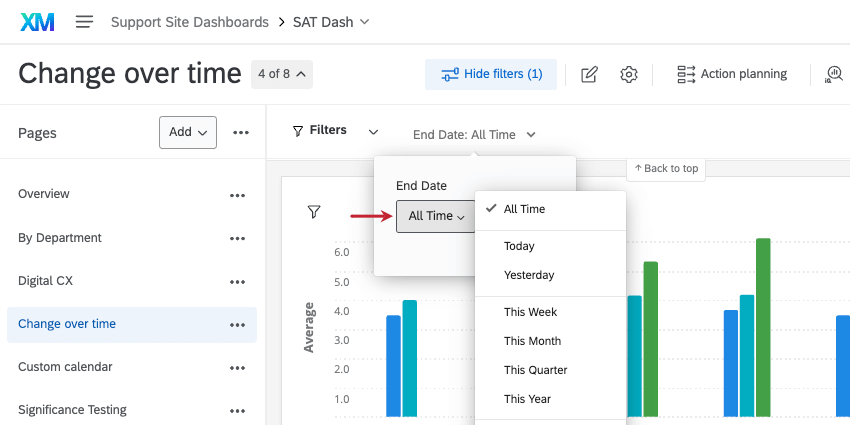The height and width of the screenshot is (425, 850).
Task: Expand the 4 of 8 page selector
Action: click(283, 74)
